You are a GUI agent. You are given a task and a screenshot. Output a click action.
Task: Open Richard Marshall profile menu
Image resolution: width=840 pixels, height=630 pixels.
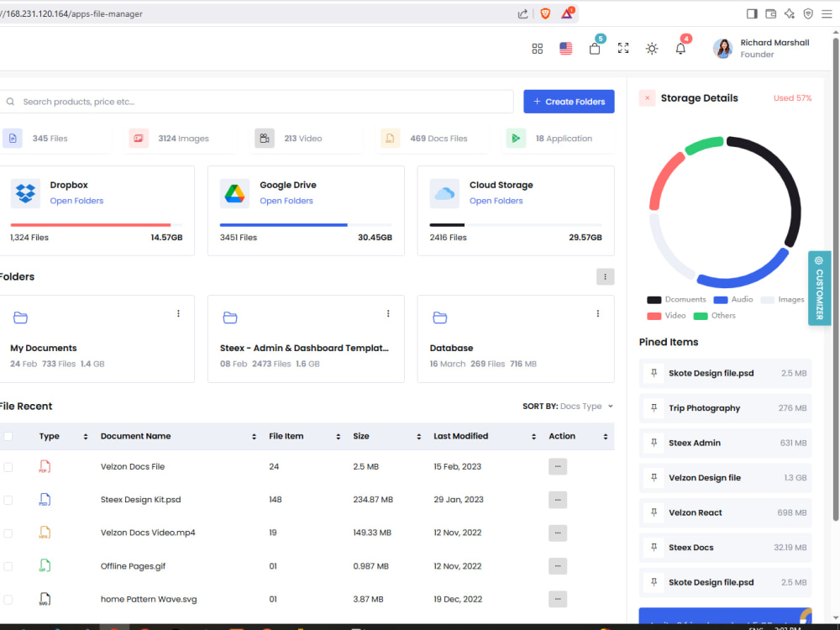pyautogui.click(x=761, y=48)
